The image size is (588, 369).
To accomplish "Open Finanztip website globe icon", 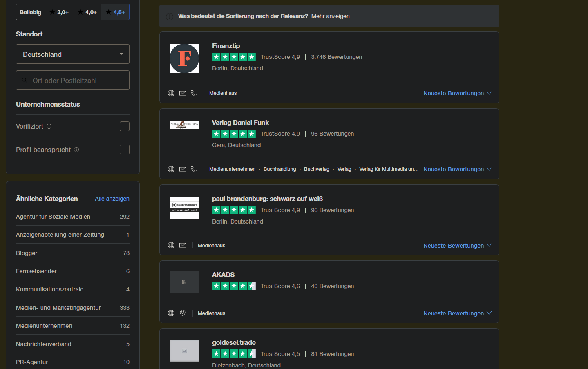I will 171,93.
